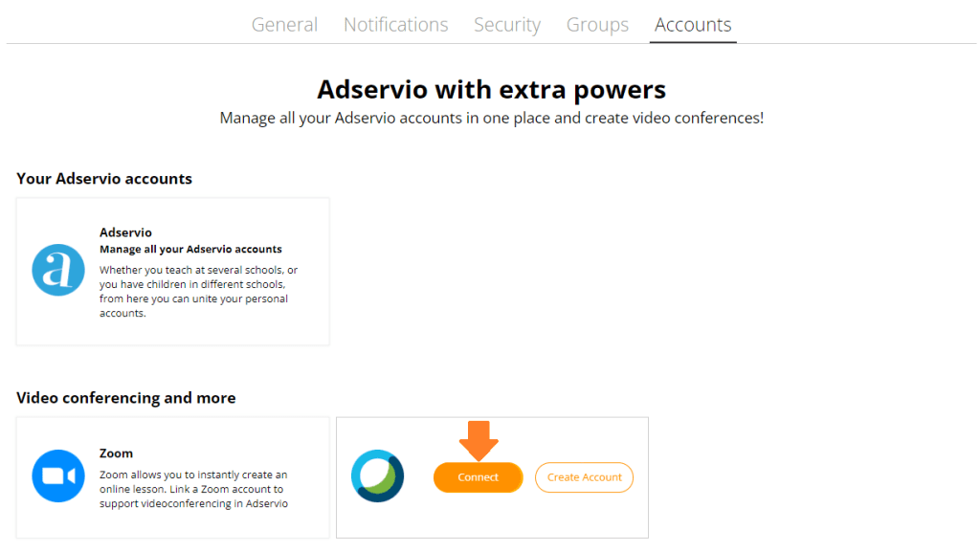Click the 'Your Adservio accounts' section heading
Screen dimensions: 980x552
tap(104, 179)
